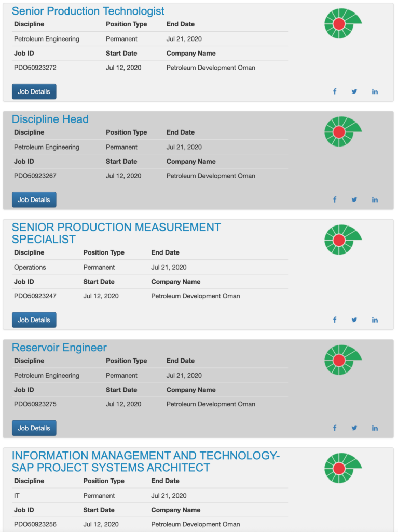Select job ID PDO50923275

pos(35,404)
